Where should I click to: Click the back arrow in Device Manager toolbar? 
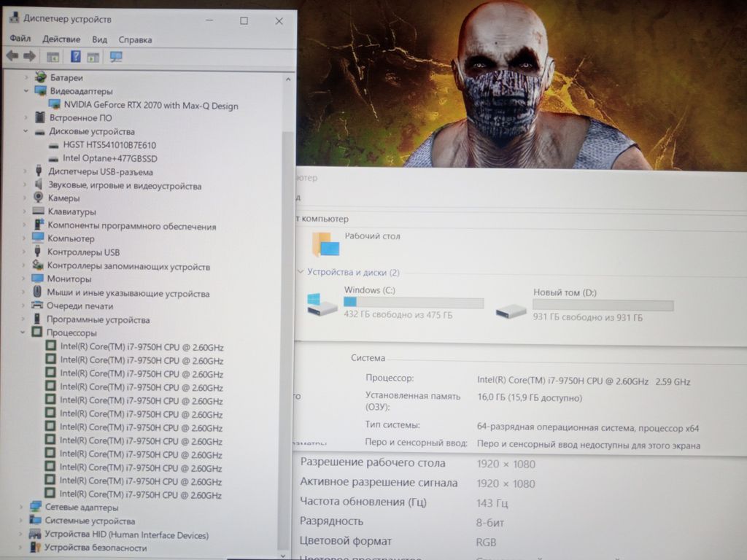click(12, 56)
